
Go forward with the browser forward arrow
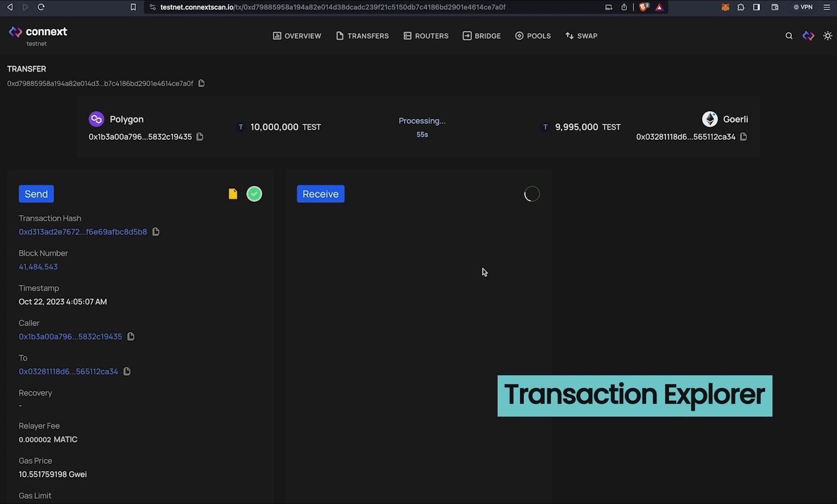point(25,7)
